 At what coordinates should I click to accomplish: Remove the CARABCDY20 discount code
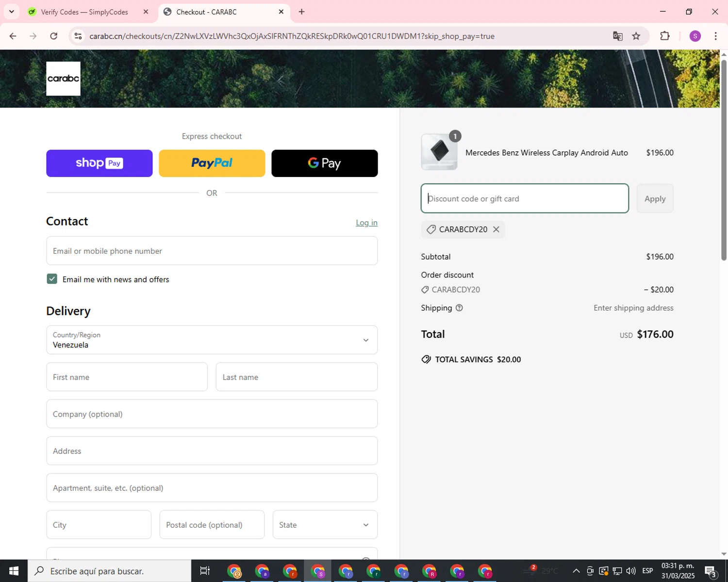tap(496, 229)
